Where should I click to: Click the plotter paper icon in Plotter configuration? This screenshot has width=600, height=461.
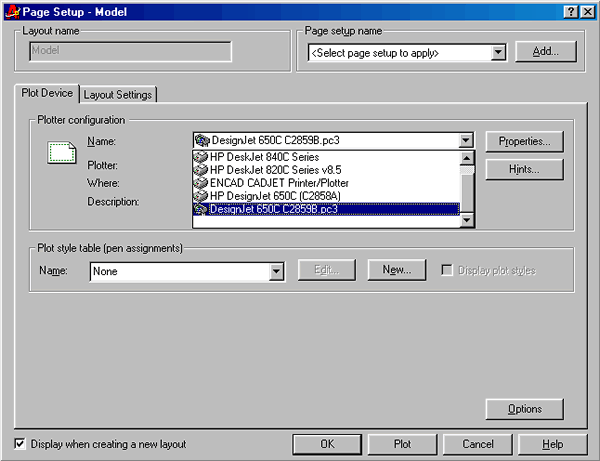click(62, 154)
